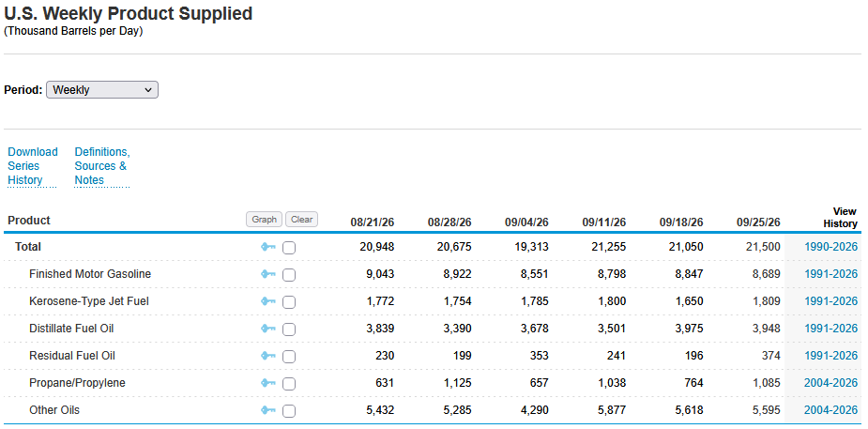This screenshot has width=868, height=429.
Task: Click the key icon for Residual Fuel Oil
Action: pos(268,356)
